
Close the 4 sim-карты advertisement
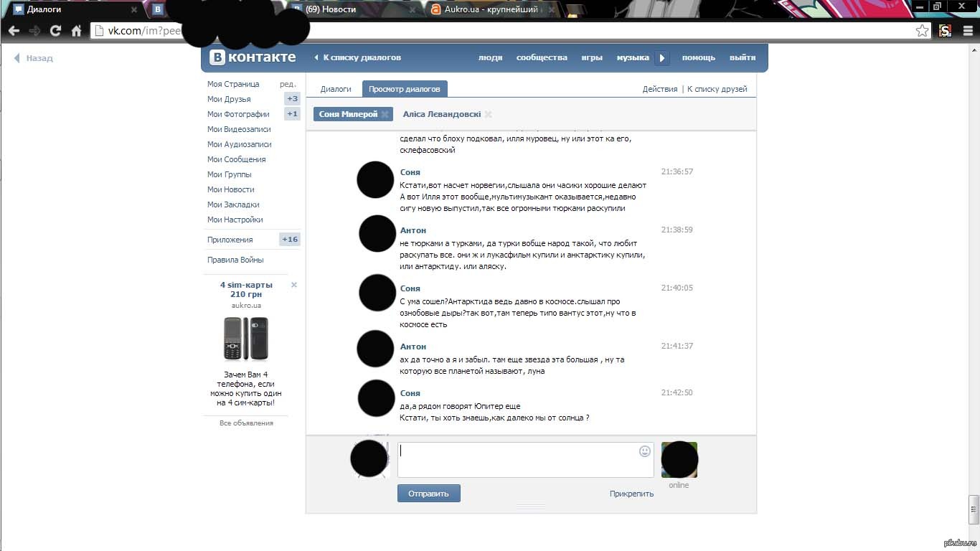(294, 285)
